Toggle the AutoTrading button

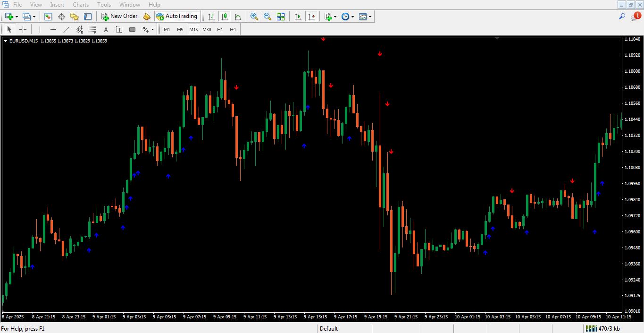click(x=177, y=17)
